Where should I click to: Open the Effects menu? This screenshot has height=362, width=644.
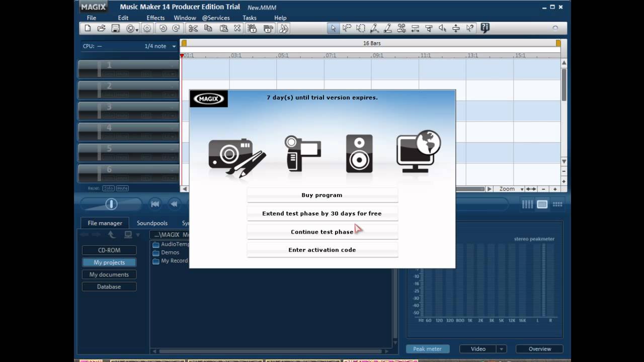(x=155, y=18)
